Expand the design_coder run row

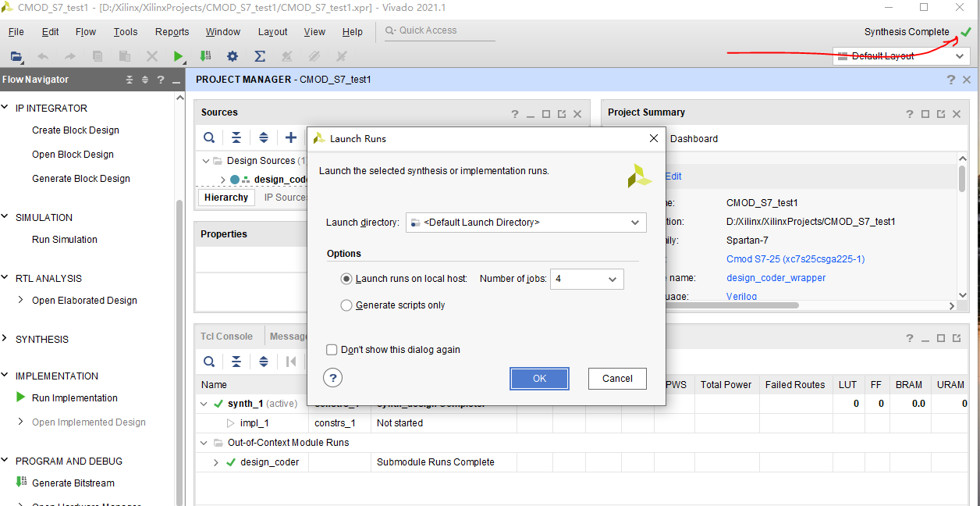[x=216, y=462]
